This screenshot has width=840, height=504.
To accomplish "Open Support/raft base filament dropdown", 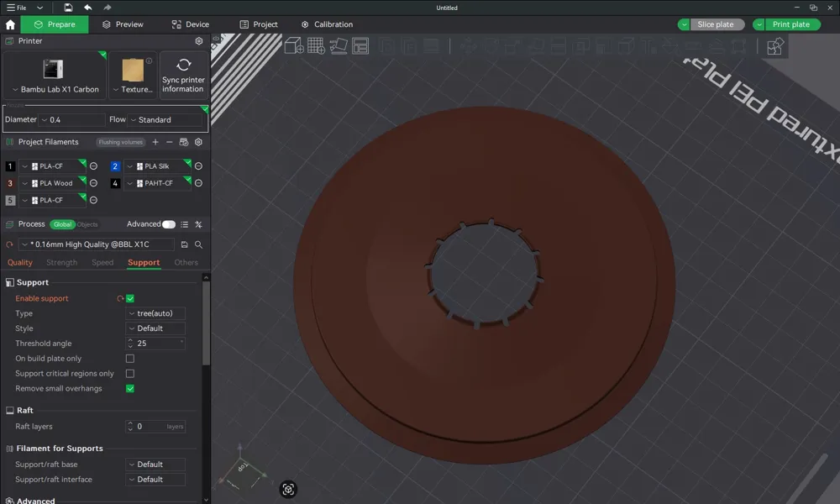I will point(155,465).
